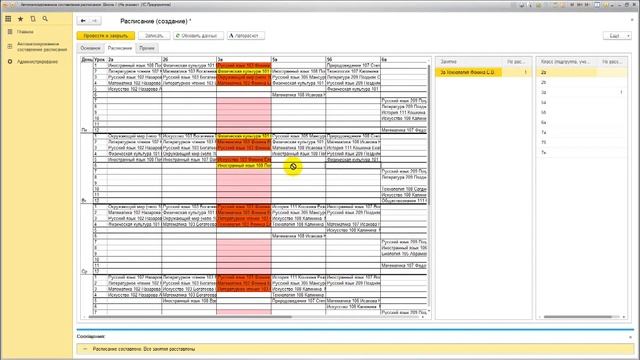Image resolution: width=640 pixels, height=360 pixels.
Task: Open the history clipboard icon
Action: click(x=33, y=19)
